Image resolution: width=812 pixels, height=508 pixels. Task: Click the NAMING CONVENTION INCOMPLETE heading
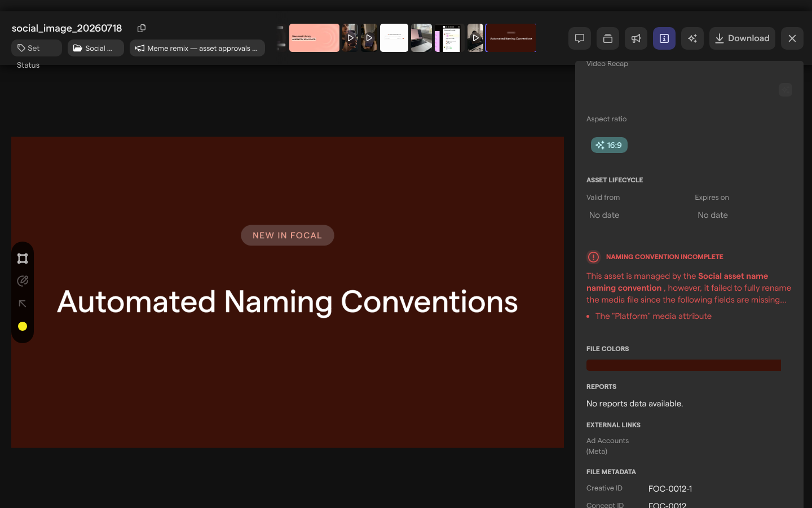(664, 257)
